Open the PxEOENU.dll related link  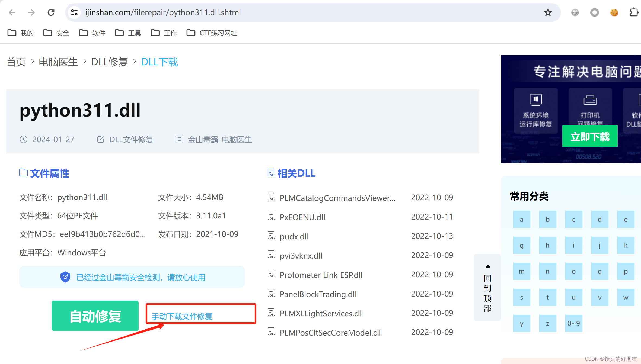[302, 217]
